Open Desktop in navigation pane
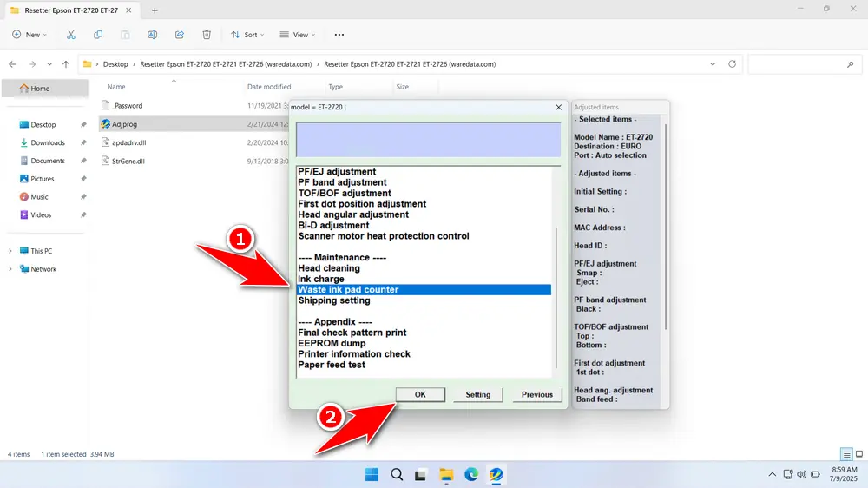Screen dimensions: 868x488 (44, 125)
